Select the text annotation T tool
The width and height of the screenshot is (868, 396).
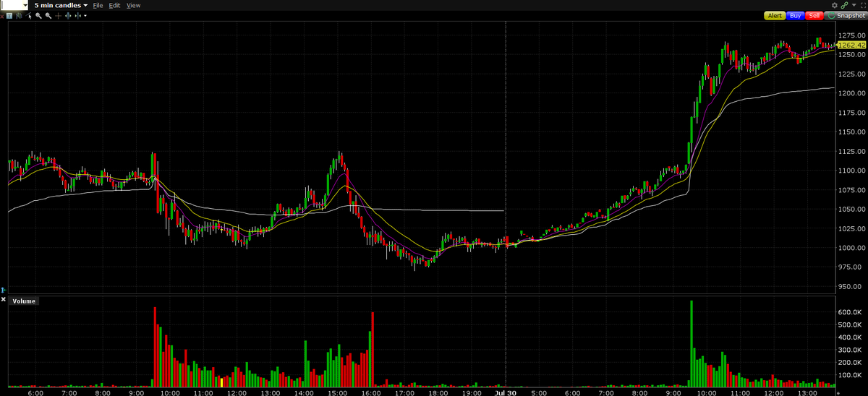click(9, 16)
